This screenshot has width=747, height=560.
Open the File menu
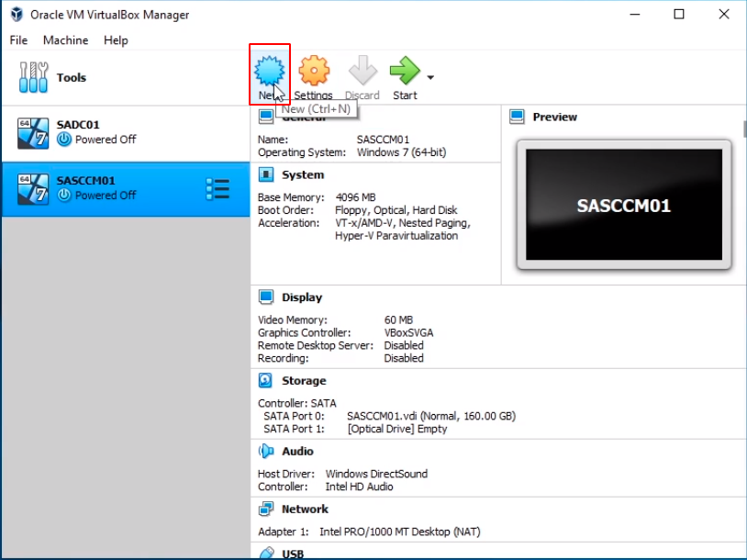pos(18,40)
